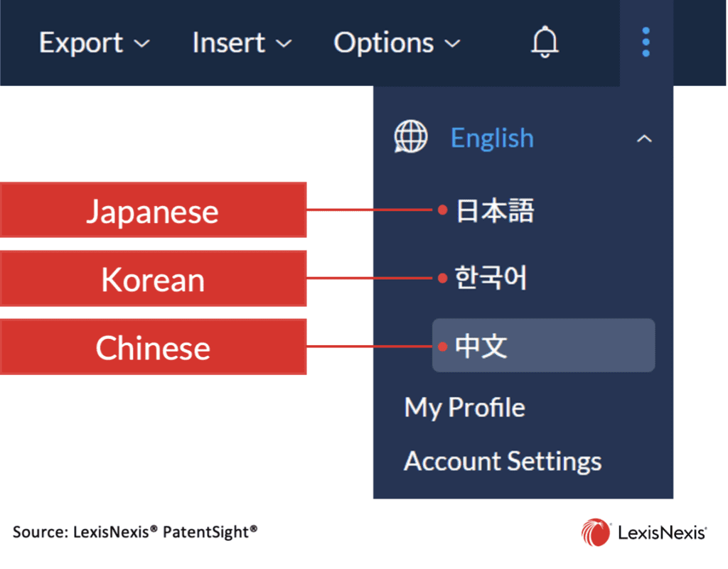Select the English language label
Viewport: 728px width, 569px height.
pyautogui.click(x=492, y=139)
